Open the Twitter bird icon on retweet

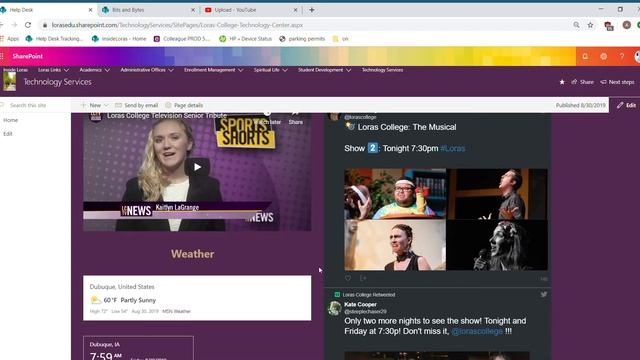[544, 294]
